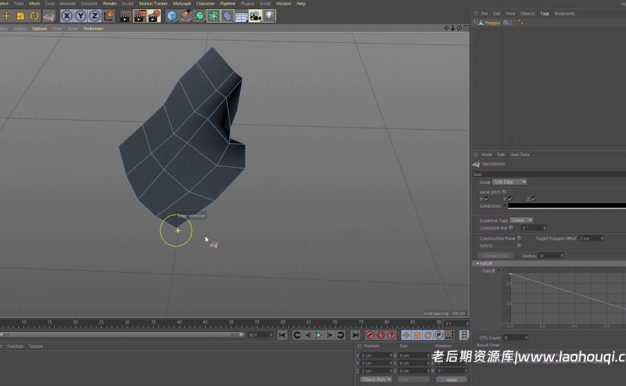Add a Camera object
626x386 pixels.
tap(255, 16)
